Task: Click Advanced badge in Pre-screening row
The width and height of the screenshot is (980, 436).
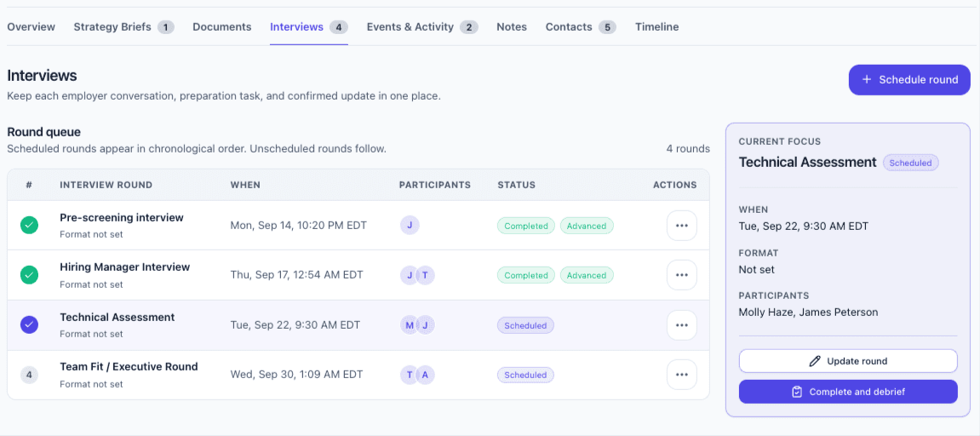Action: click(x=587, y=226)
